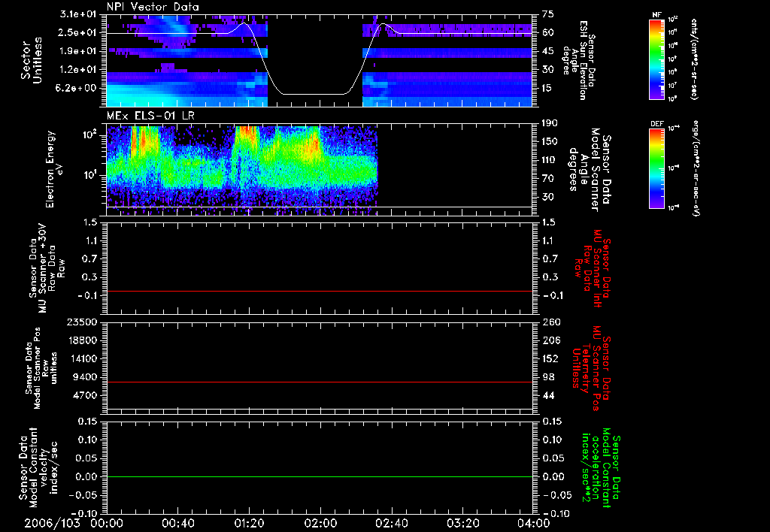Click the NF color bar units label
The width and height of the screenshot is (770, 532).
coord(694,59)
